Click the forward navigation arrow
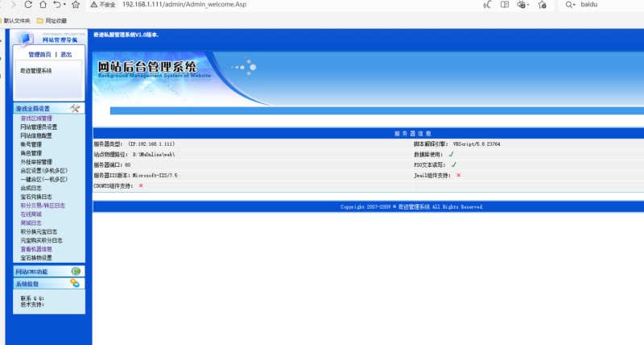This screenshot has height=345, width=644. (13, 5)
